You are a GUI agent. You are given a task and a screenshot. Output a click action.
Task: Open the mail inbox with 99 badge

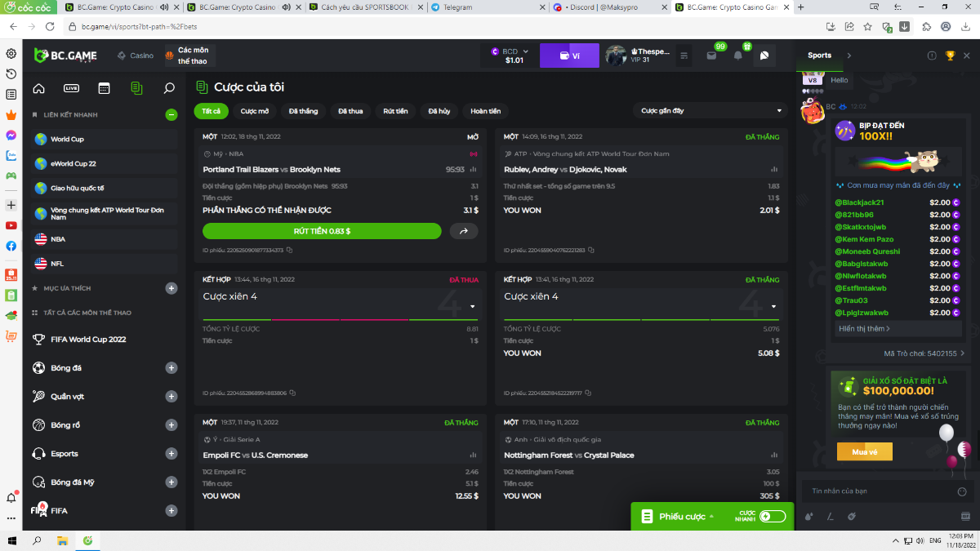coord(711,56)
